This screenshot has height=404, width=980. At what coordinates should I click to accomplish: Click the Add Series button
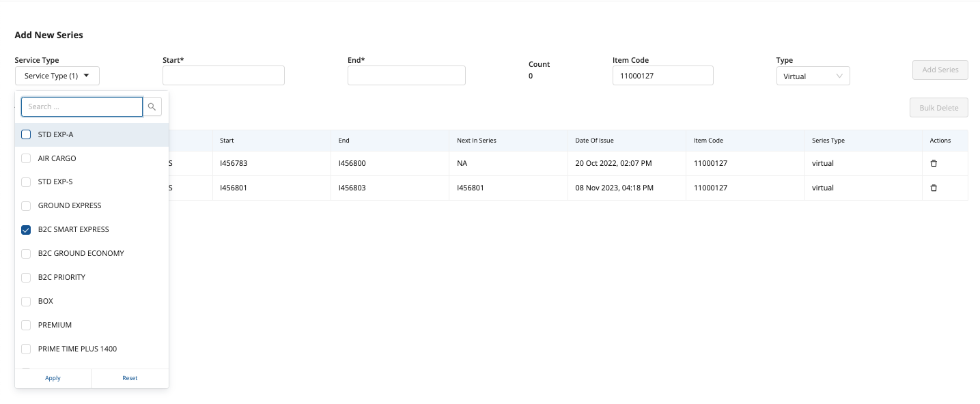940,70
